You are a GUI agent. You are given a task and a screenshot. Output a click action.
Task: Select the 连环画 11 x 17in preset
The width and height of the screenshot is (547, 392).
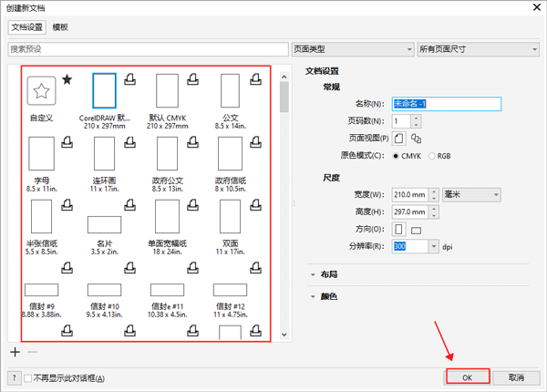coord(104,153)
